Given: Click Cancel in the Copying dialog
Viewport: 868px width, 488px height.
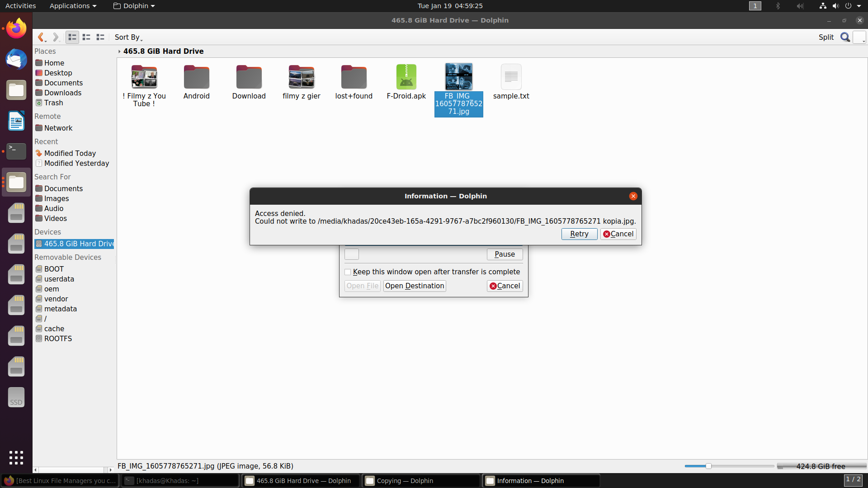Looking at the screenshot, I should 505,286.
